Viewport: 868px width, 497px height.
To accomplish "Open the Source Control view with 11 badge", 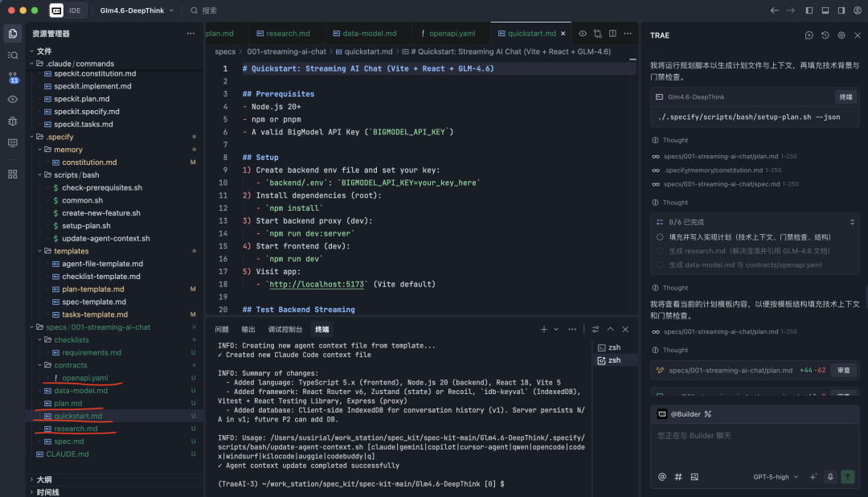I will (x=13, y=77).
